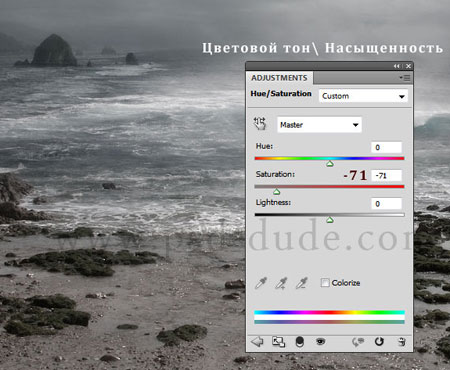Click the top rainbow color bar
Image resolution: width=450 pixels, height=370 pixels.
329,312
